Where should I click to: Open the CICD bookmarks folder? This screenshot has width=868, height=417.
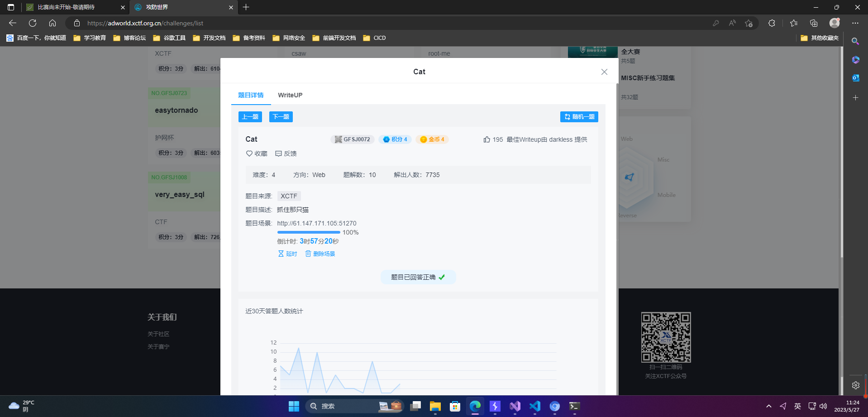374,38
